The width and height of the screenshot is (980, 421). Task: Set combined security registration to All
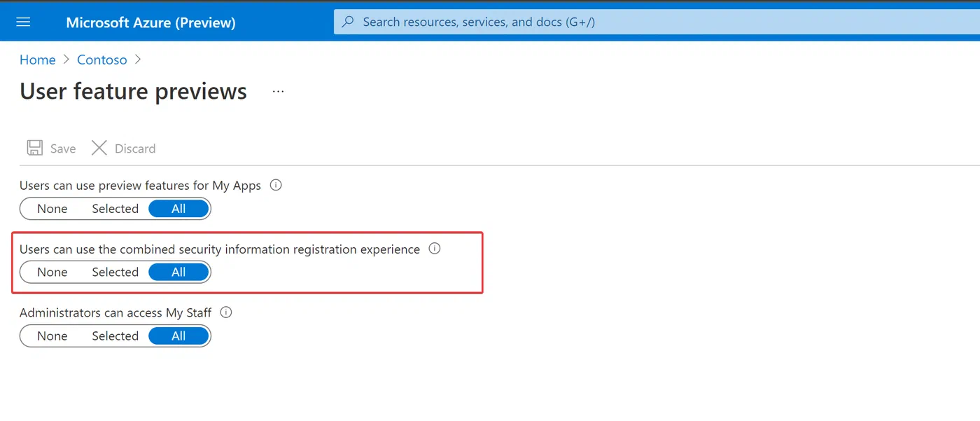(x=178, y=272)
